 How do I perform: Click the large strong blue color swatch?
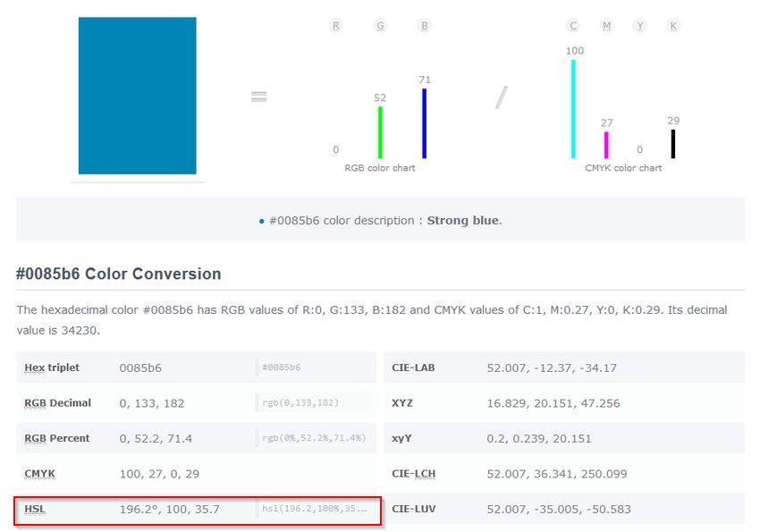pyautogui.click(x=137, y=96)
